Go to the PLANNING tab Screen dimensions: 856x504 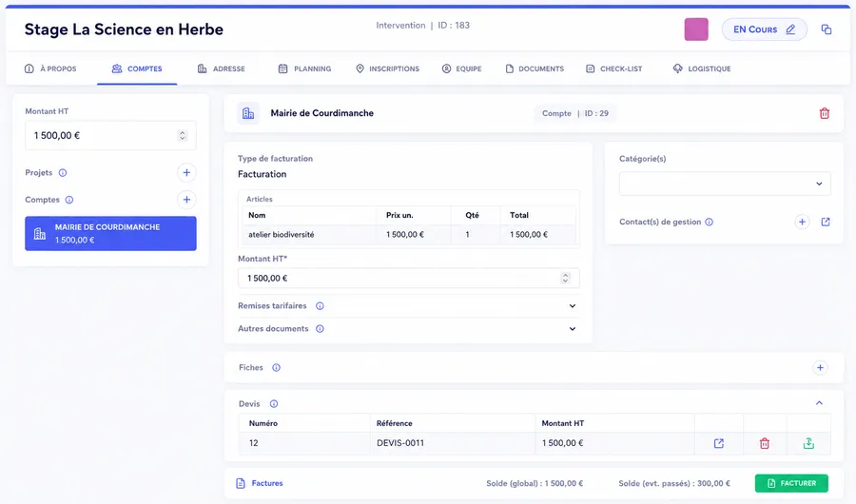(x=304, y=68)
